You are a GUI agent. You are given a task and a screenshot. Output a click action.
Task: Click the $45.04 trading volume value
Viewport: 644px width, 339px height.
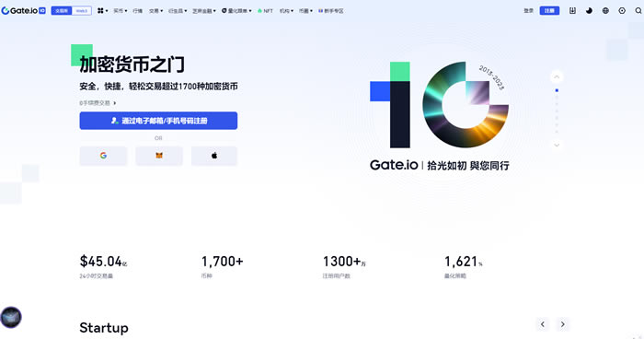(x=103, y=262)
